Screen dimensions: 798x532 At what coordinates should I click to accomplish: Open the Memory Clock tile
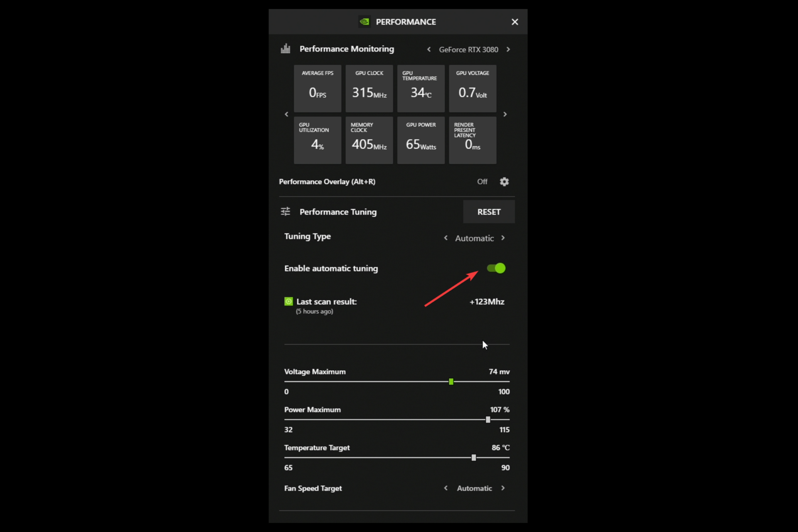pyautogui.click(x=369, y=140)
